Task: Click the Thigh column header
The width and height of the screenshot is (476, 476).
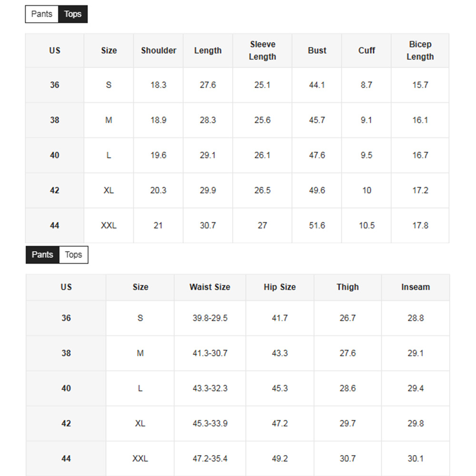Action: [347, 287]
